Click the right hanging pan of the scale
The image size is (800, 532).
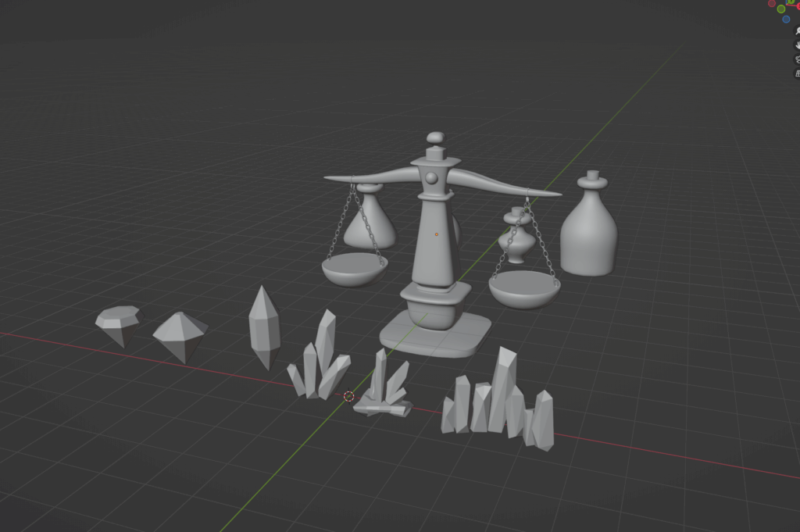tap(524, 291)
